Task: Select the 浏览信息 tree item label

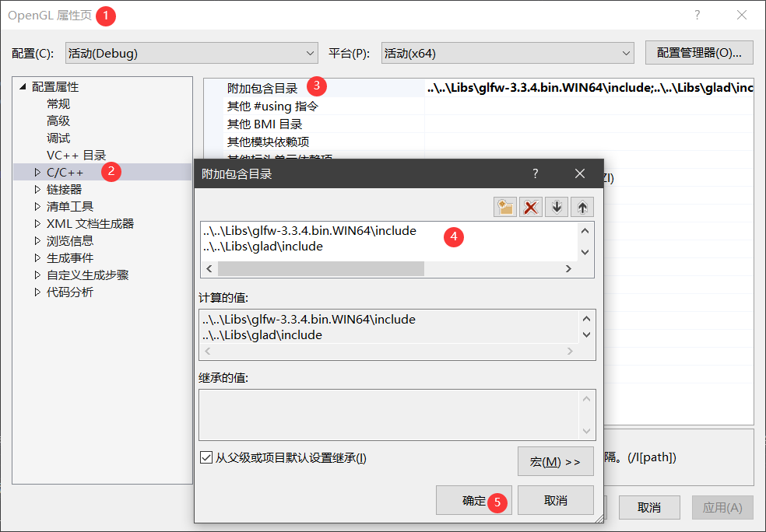Action: (x=70, y=240)
